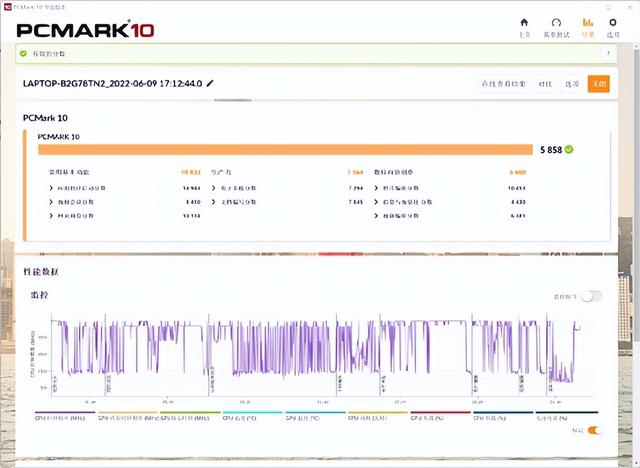Toggle the purple CPU clock frequency legend line
Viewport: 640px width, 468px height.
tap(65, 412)
